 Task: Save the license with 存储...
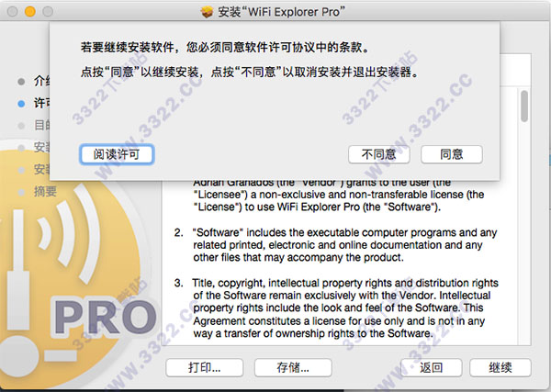pos(293,367)
